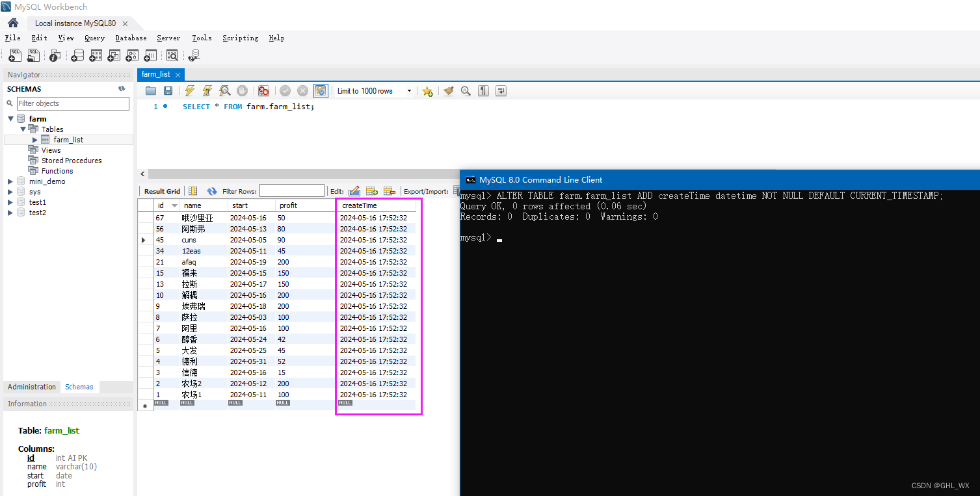Toggle display of invisible characters

coord(483,91)
